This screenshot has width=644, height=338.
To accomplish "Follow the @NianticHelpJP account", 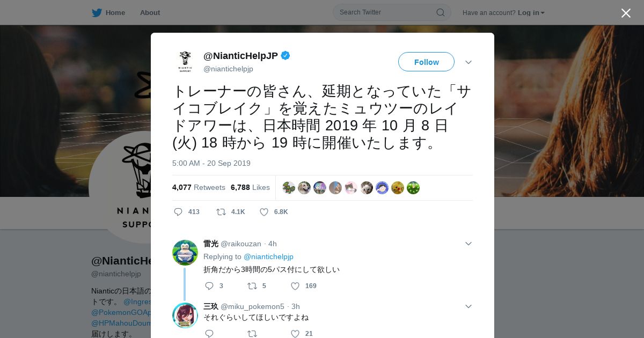I will (x=426, y=62).
